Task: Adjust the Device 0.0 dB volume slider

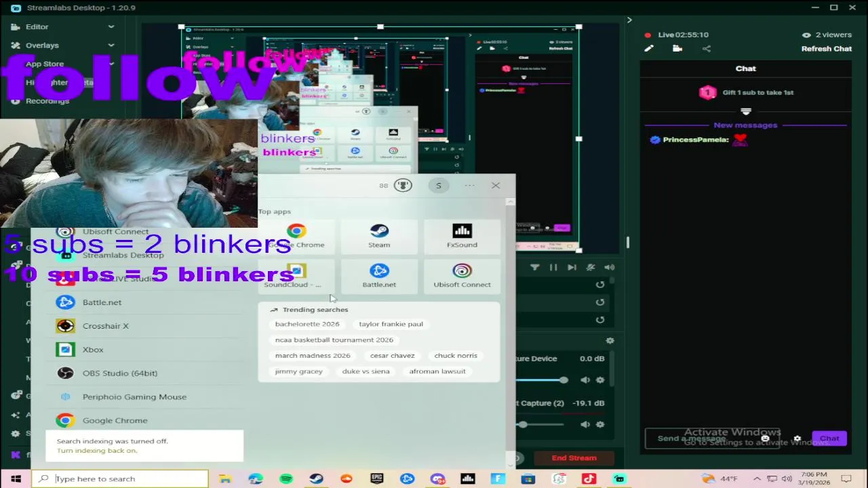Action: tap(540, 380)
